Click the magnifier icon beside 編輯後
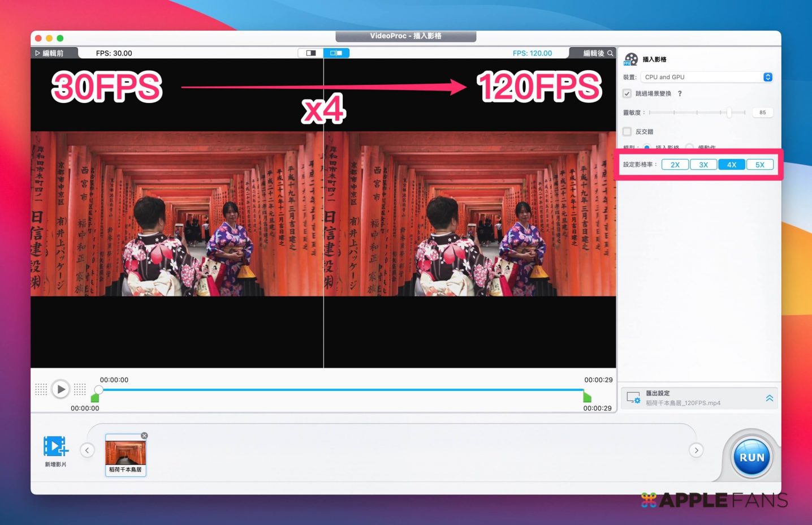This screenshot has height=525, width=812. coord(610,53)
